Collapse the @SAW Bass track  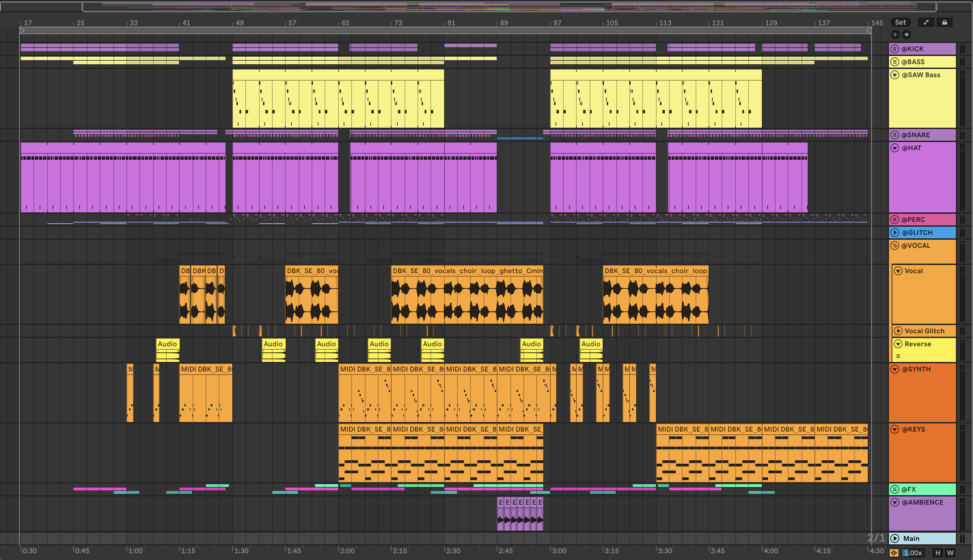point(895,75)
